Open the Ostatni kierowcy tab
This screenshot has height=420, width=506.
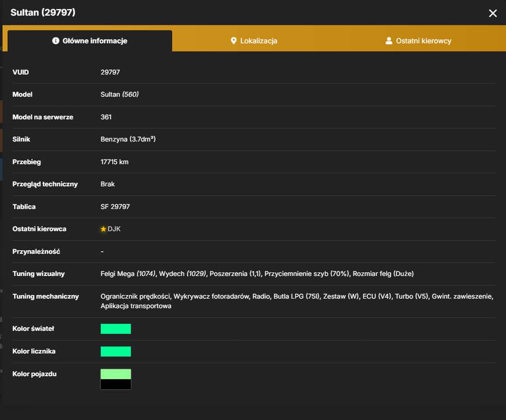coord(418,41)
